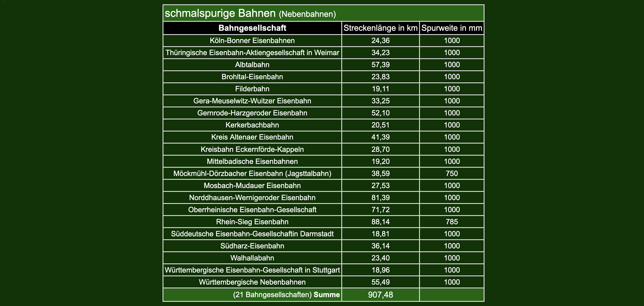Click the 907,48 sum value

(380, 295)
